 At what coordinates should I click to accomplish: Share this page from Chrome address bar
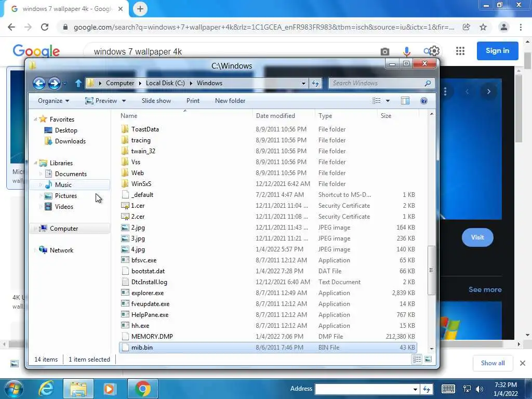(467, 27)
